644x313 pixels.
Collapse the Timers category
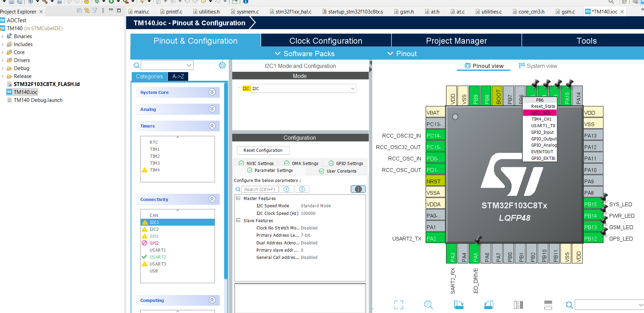(212, 126)
